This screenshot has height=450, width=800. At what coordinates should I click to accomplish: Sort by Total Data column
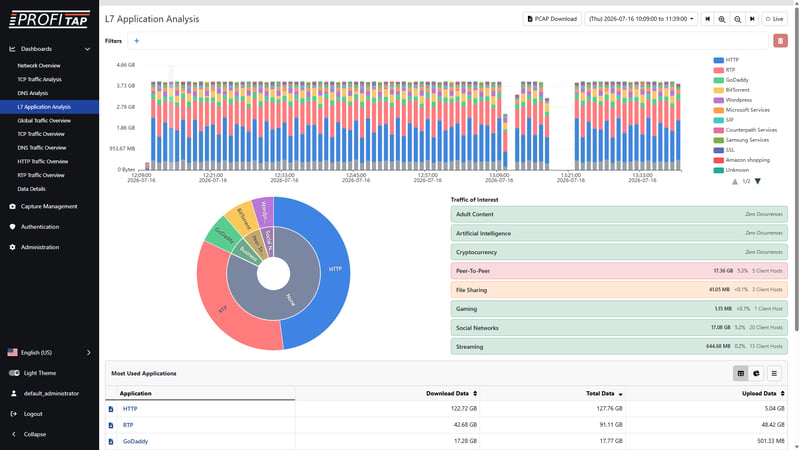(x=604, y=393)
